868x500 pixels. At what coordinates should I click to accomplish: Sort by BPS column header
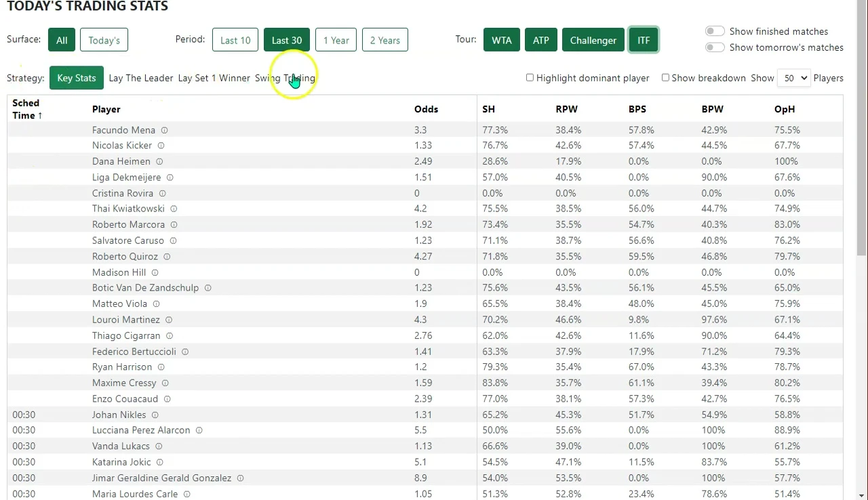pyautogui.click(x=637, y=109)
